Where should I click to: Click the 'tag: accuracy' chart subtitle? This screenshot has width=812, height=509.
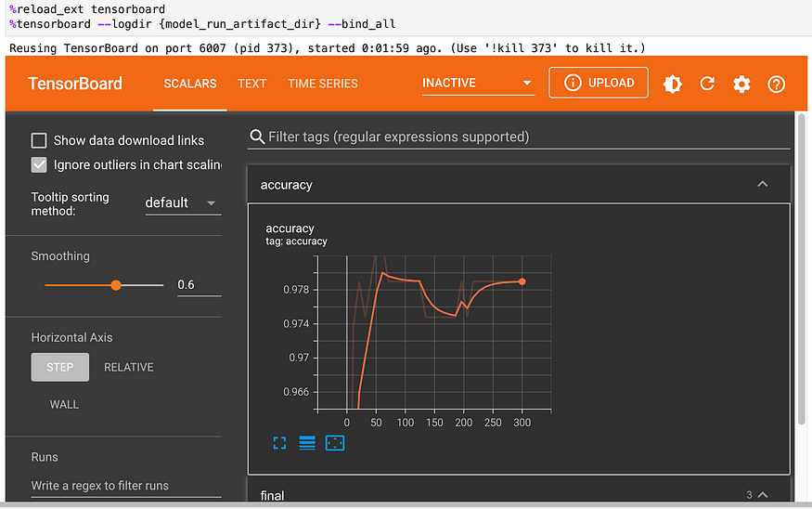(296, 241)
